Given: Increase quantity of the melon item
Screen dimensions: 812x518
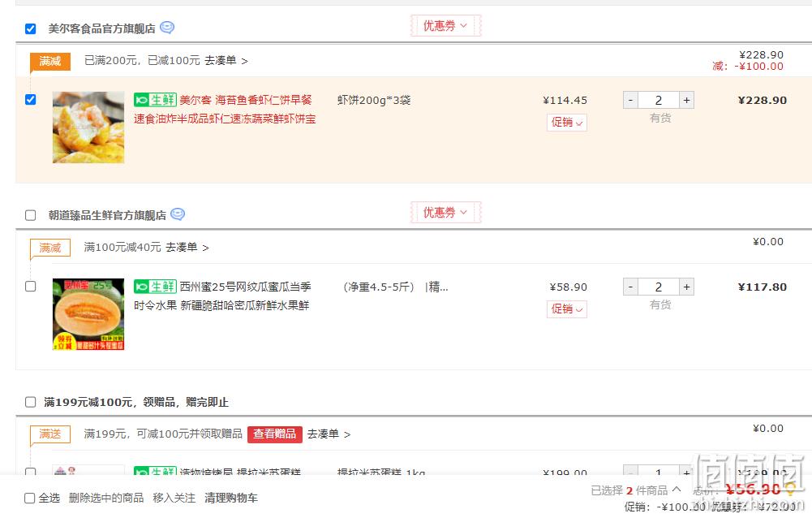Looking at the screenshot, I should [x=687, y=287].
